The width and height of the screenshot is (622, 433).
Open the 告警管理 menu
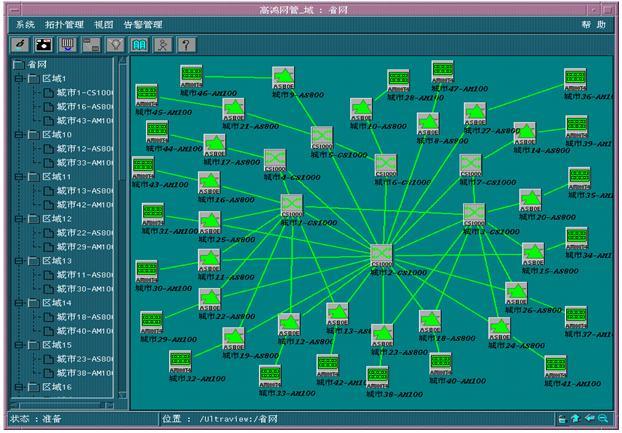coord(143,24)
